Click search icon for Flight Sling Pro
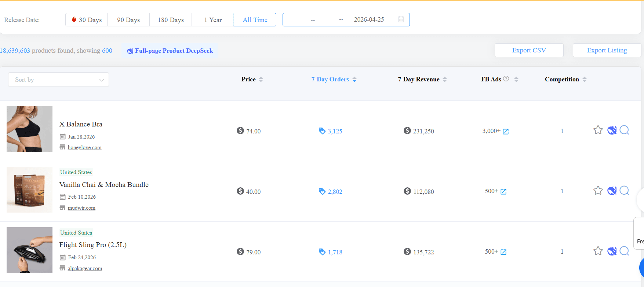This screenshot has width=644, height=287. 624,251
